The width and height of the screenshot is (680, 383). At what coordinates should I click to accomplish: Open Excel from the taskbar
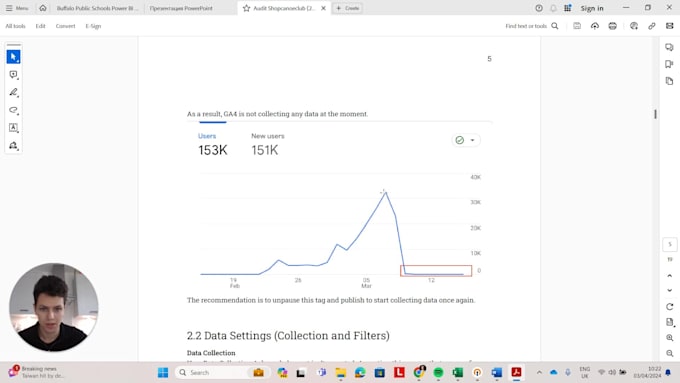(458, 373)
